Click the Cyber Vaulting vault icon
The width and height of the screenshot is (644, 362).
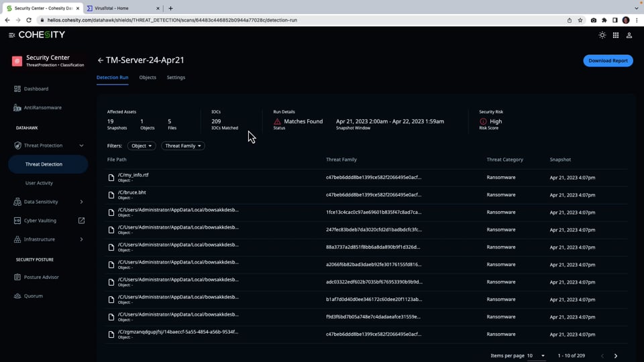pyautogui.click(x=17, y=221)
